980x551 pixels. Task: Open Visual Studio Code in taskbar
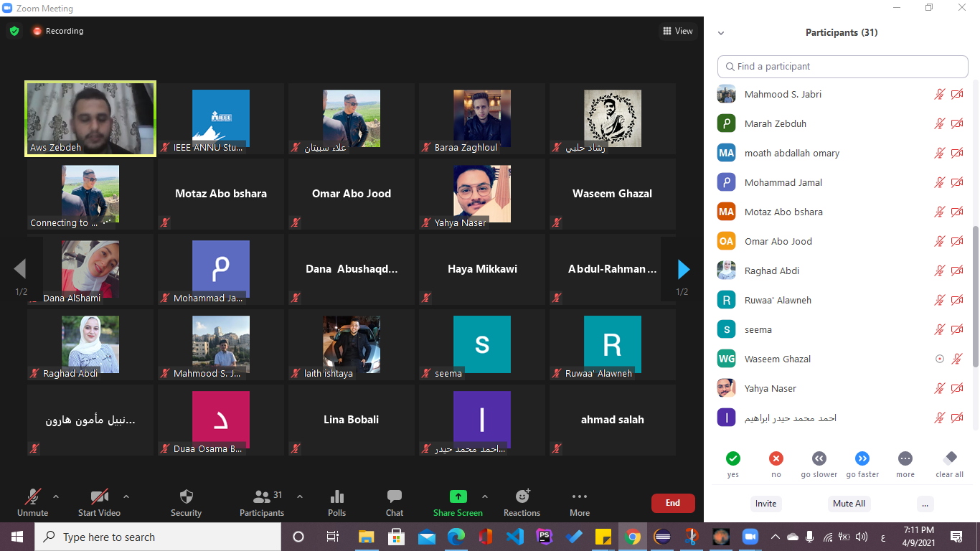[x=514, y=537]
